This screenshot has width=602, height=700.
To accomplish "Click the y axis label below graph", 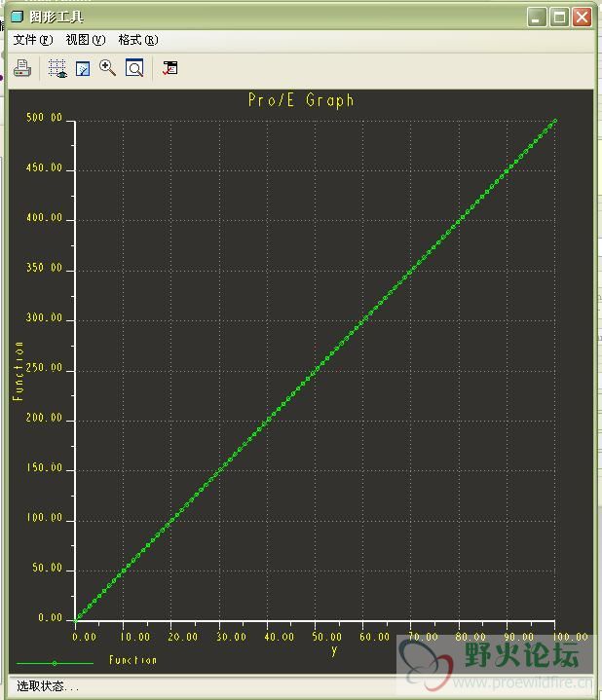I will tap(334, 651).
